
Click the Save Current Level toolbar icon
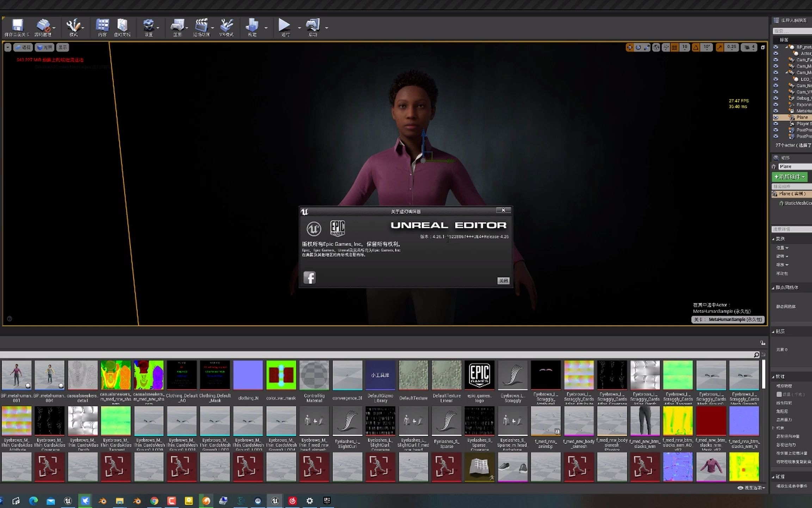click(x=17, y=26)
